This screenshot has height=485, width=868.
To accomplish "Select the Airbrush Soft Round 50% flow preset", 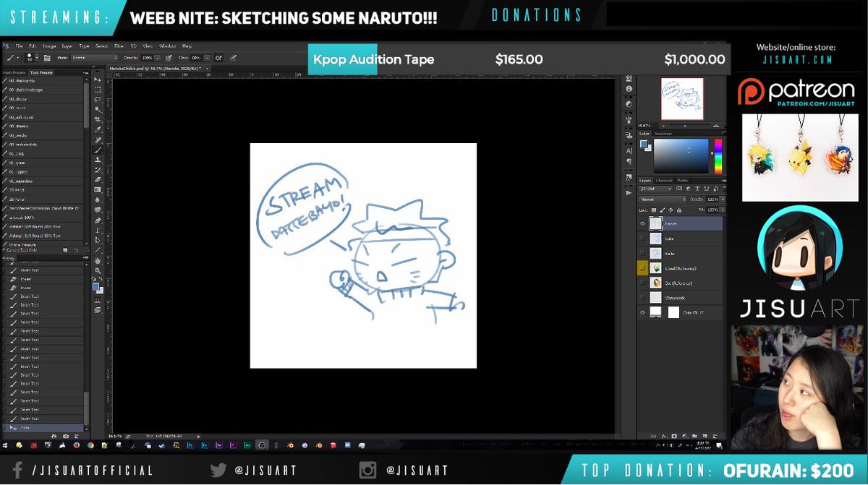I will pyautogui.click(x=43, y=226).
